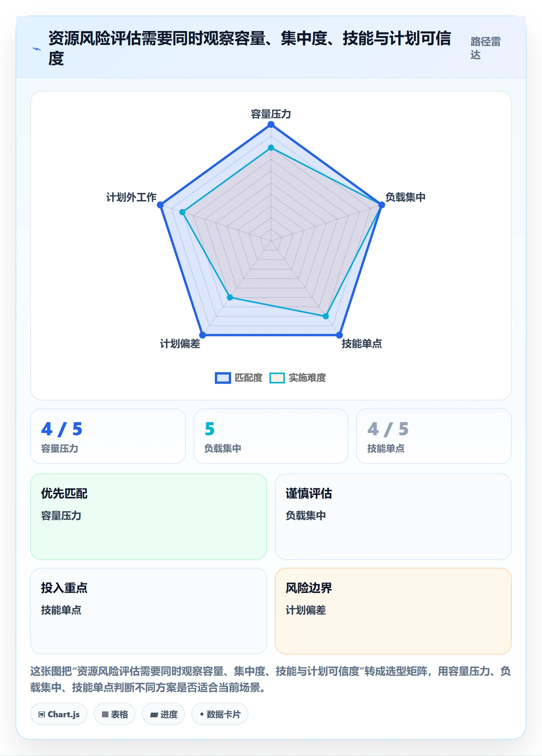This screenshot has height=756, width=542.
Task: Click the 表格 table tag icon
Action: click(x=105, y=714)
